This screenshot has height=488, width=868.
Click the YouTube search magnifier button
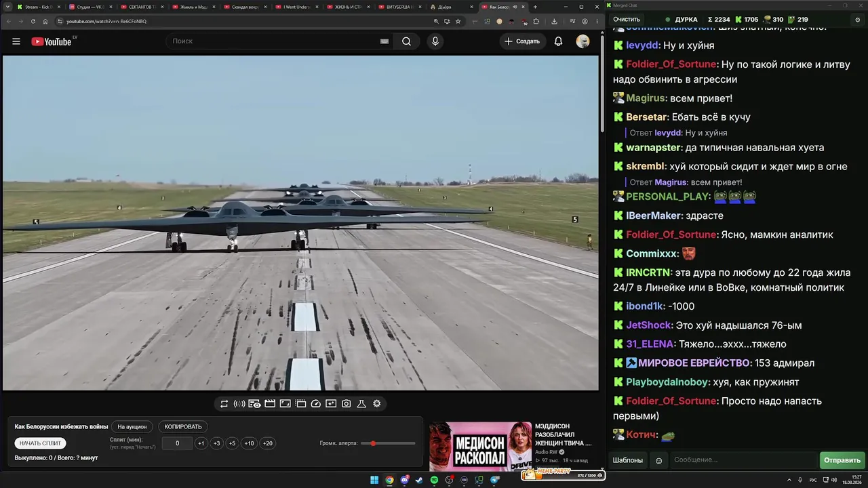point(406,41)
